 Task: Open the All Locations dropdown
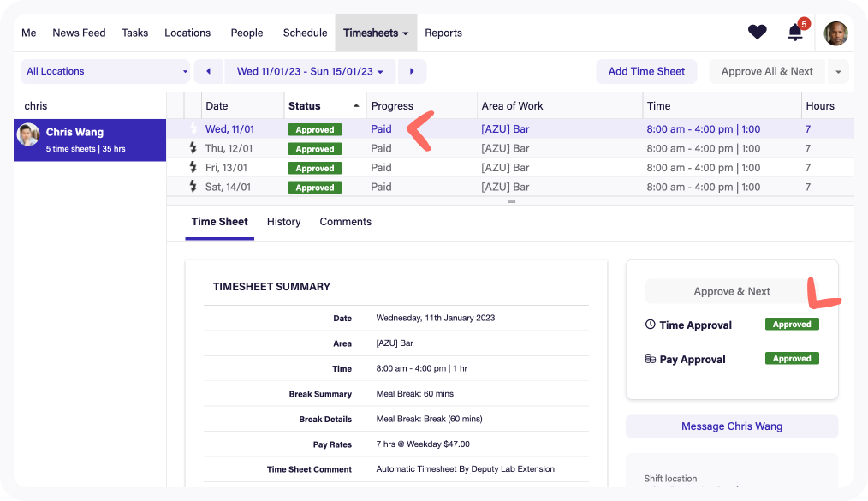(106, 71)
